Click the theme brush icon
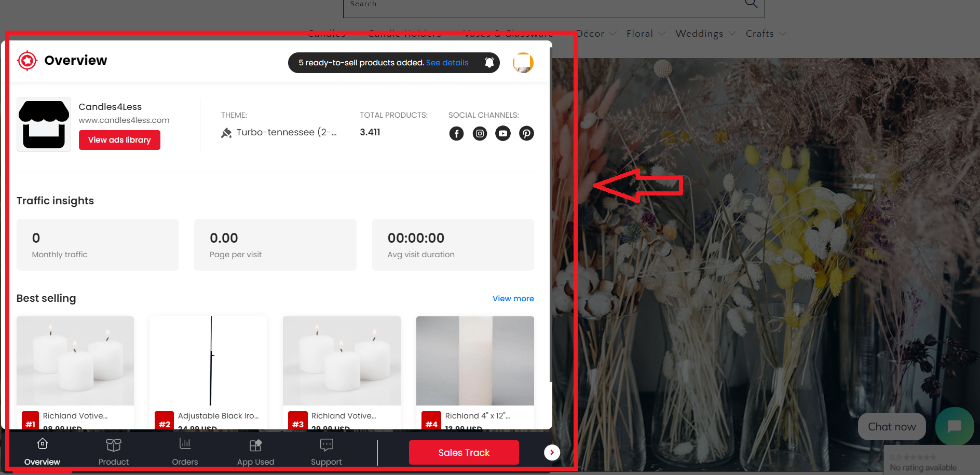Image resolution: width=980 pixels, height=475 pixels. [x=226, y=133]
